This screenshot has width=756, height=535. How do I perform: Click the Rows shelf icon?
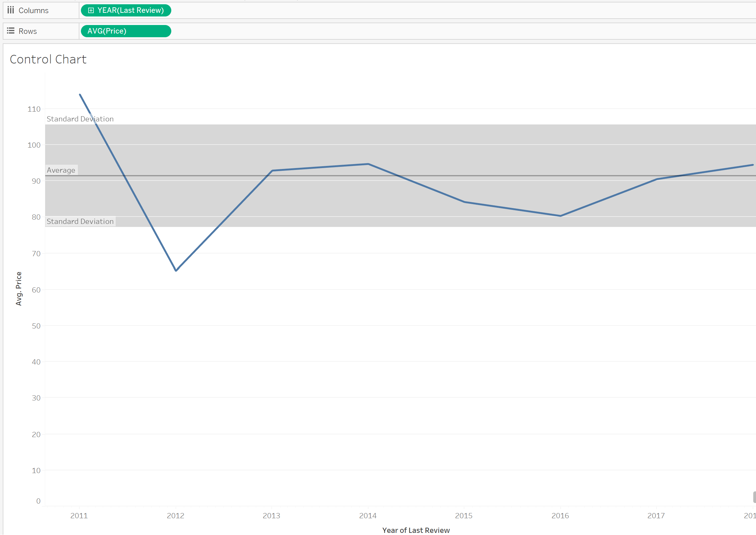(11, 31)
